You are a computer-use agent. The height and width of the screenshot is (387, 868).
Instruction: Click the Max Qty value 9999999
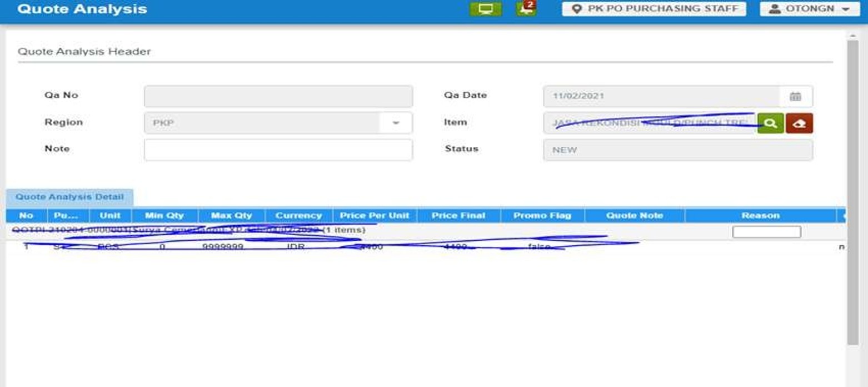tap(222, 246)
